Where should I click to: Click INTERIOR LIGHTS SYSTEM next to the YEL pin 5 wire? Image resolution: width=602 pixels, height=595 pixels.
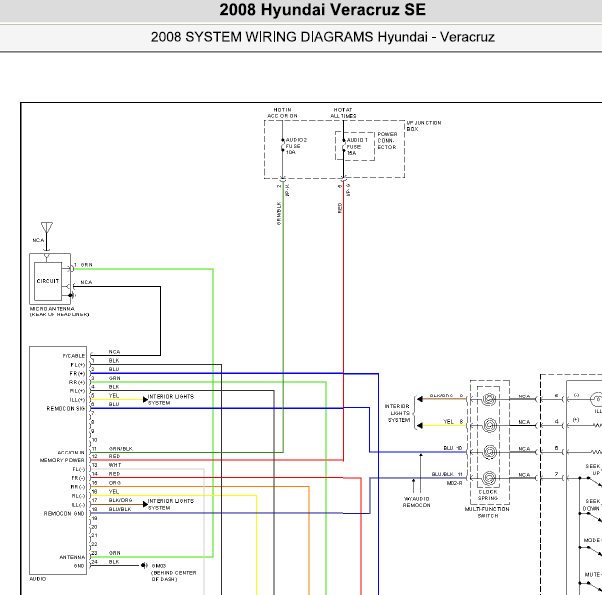[171, 400]
